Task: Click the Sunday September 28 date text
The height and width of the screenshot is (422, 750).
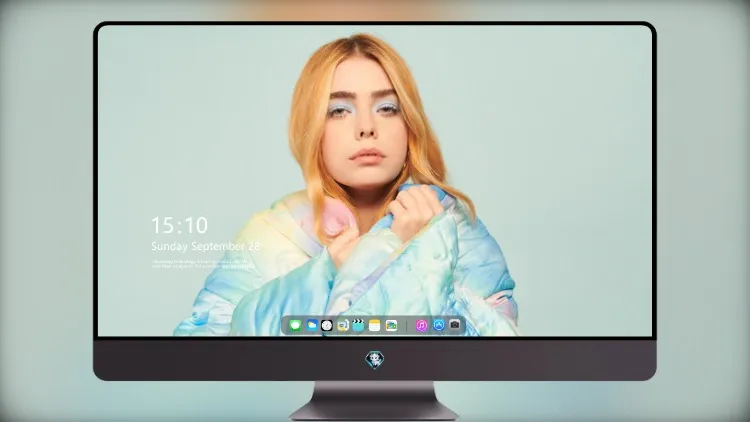Action: pyautogui.click(x=205, y=246)
